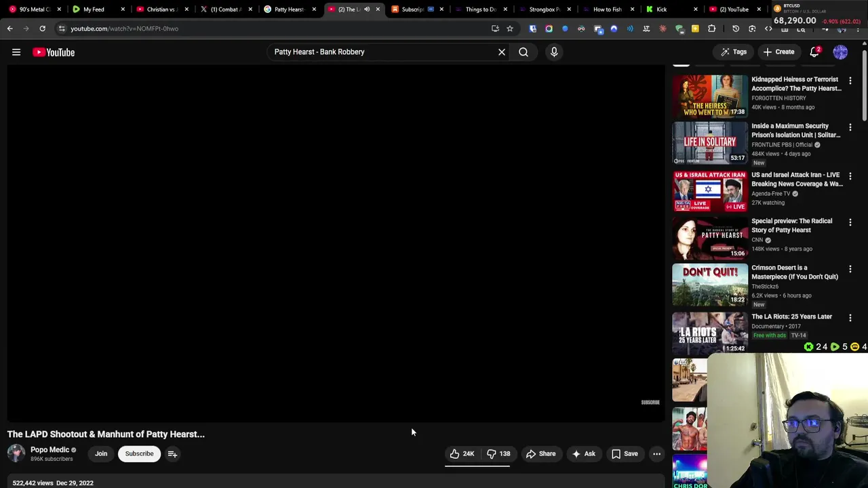This screenshot has width=868, height=488.
Task: Open the Don't Quit Crimson Desert thumbnail
Action: click(x=710, y=284)
